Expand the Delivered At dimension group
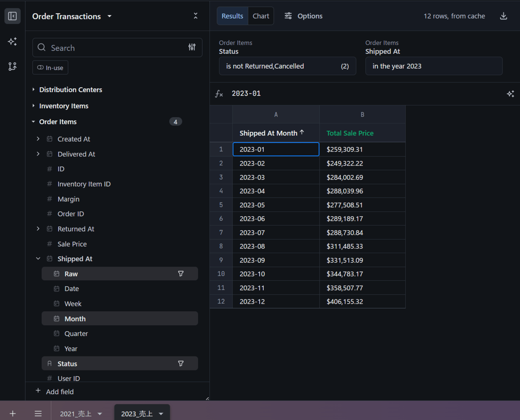Screen dimensions: 520x420 [38, 154]
